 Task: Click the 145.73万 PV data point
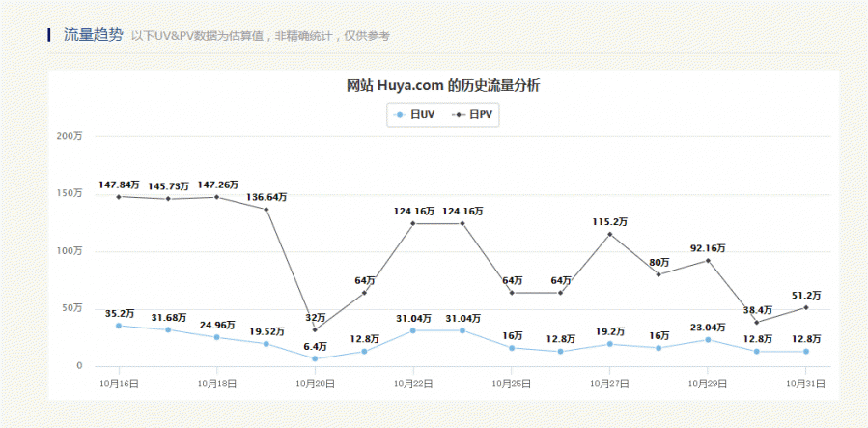[168, 199]
